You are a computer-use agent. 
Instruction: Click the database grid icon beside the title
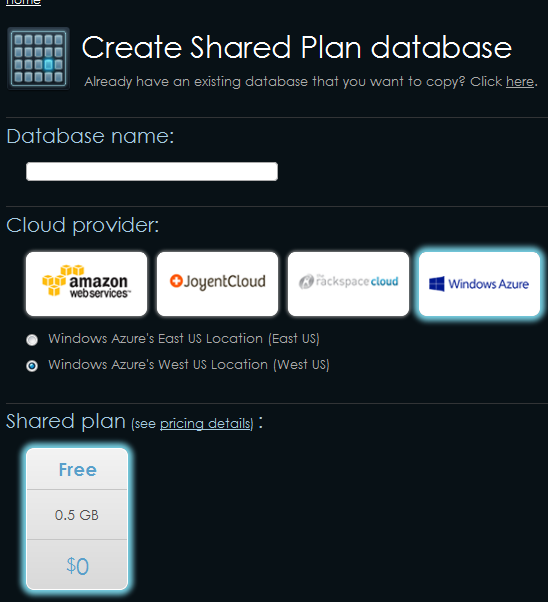[38, 58]
